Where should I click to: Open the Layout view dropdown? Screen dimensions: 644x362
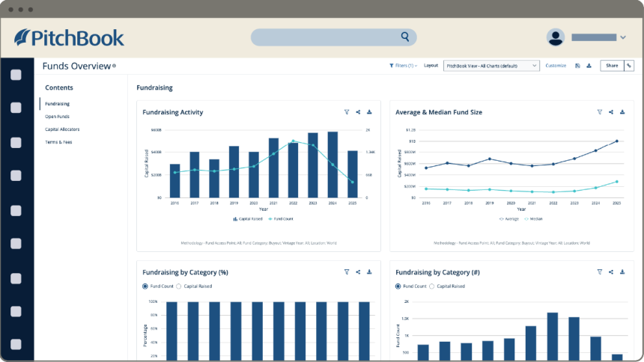491,66
